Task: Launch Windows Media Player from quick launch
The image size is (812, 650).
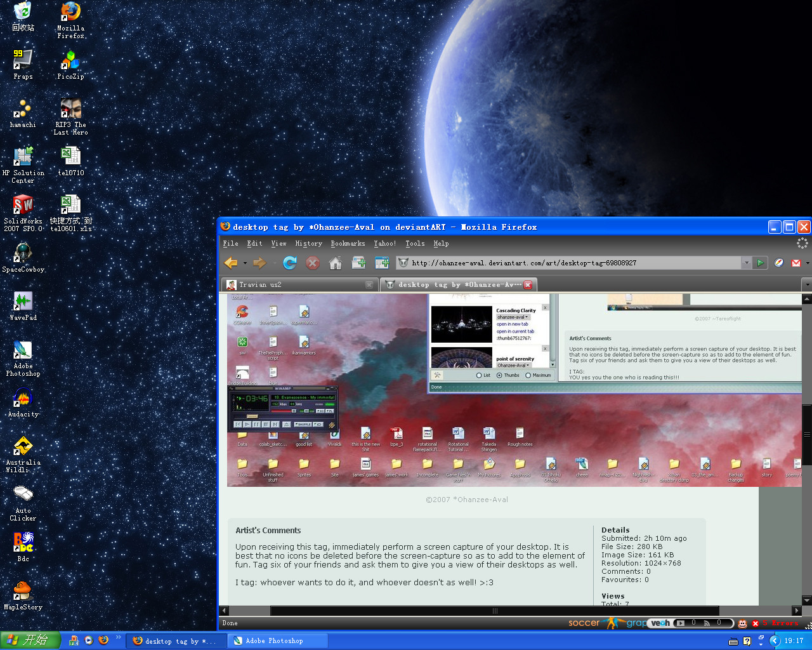Action: point(89,640)
